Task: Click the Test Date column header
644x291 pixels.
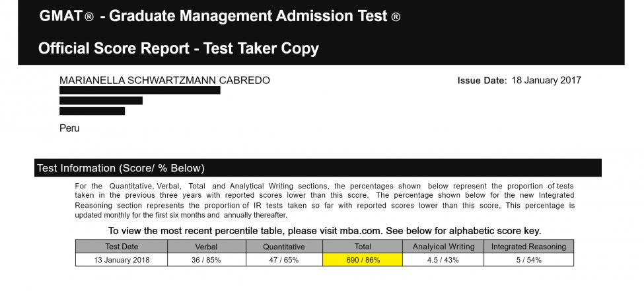Action: [x=121, y=247]
